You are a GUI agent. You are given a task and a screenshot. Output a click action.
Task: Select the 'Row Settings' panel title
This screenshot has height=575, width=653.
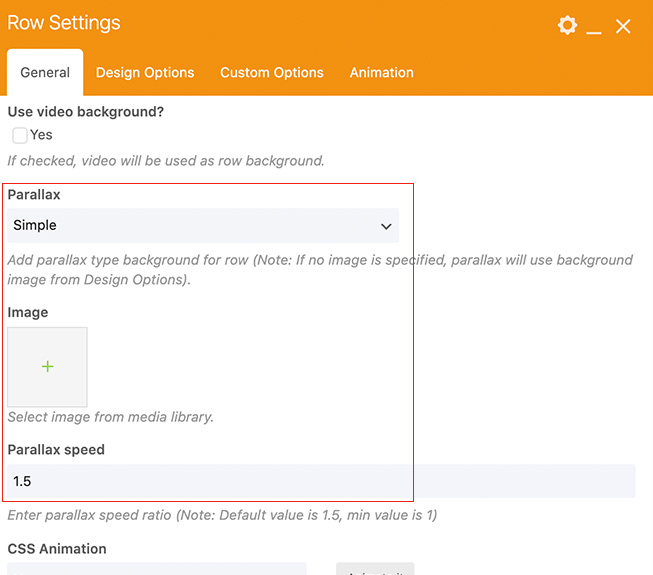pos(64,23)
